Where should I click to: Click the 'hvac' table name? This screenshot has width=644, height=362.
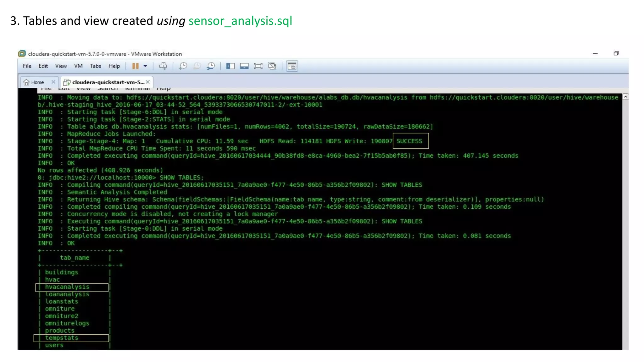click(52, 280)
